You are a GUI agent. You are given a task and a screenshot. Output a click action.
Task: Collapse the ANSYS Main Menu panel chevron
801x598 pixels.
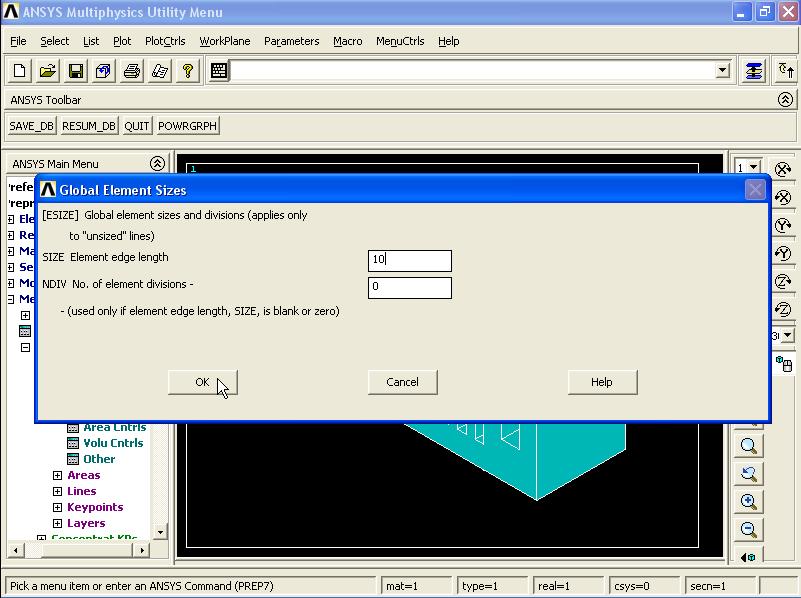click(155, 163)
